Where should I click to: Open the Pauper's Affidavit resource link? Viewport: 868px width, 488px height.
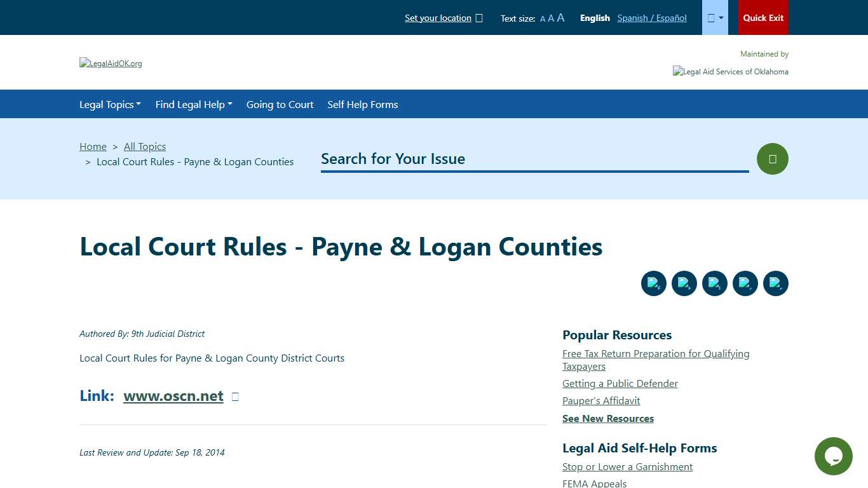pyautogui.click(x=600, y=400)
